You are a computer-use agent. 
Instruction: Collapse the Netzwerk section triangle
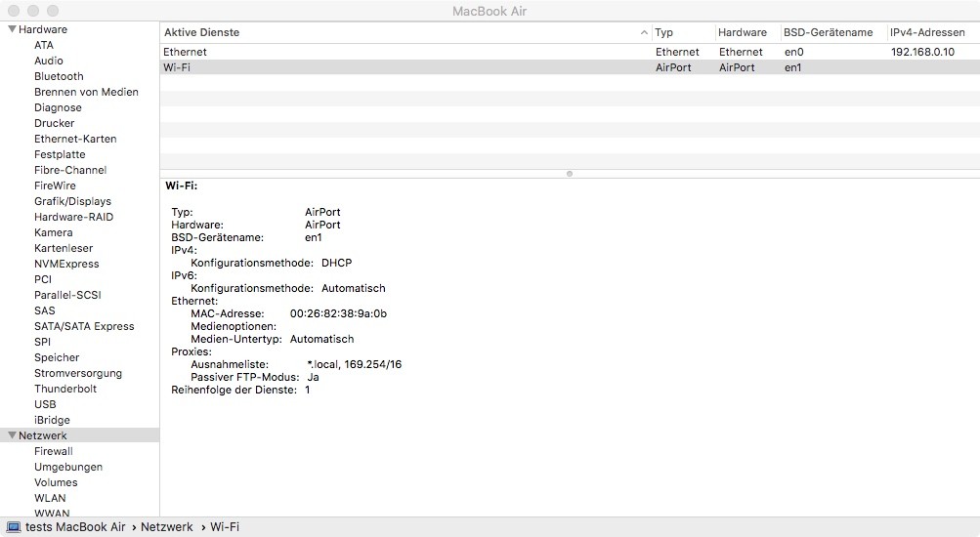click(x=12, y=435)
